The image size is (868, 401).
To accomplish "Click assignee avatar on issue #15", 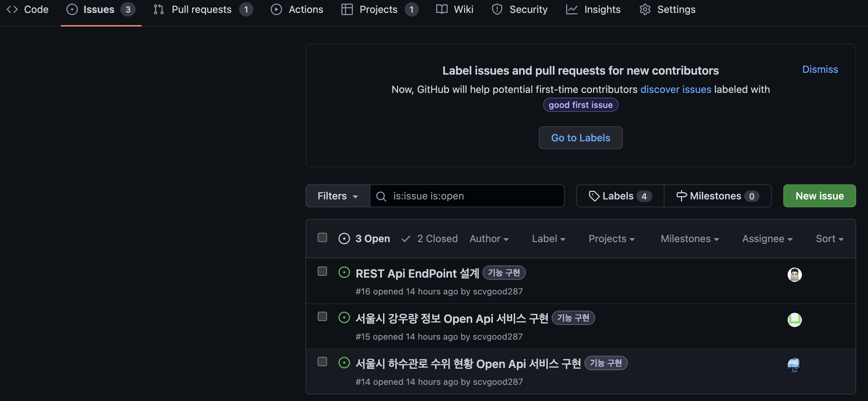I will [x=794, y=320].
